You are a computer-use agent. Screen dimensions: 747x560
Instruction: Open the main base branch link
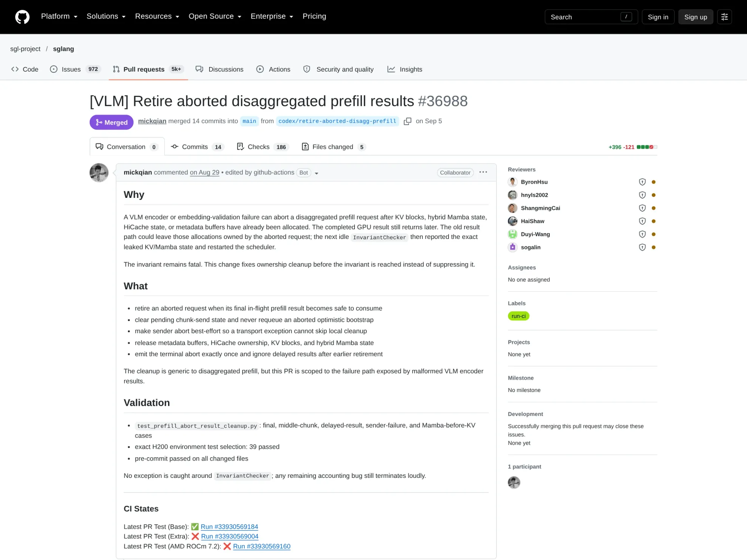click(249, 121)
